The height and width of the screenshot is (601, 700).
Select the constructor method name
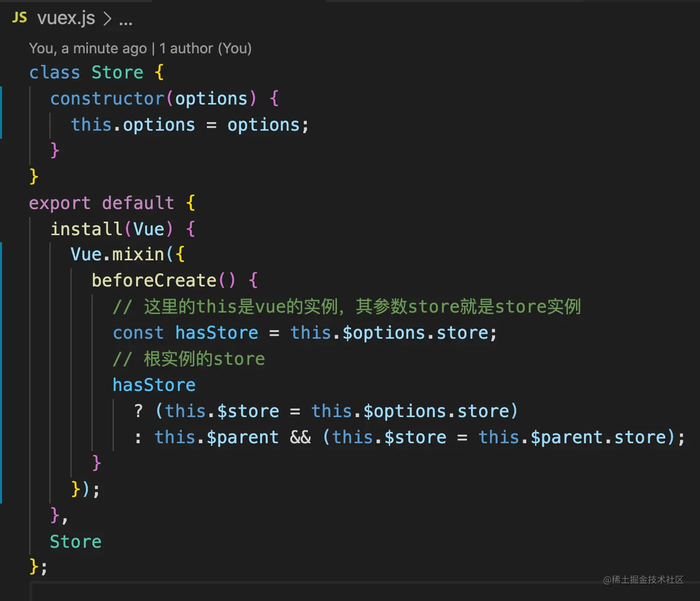107,98
